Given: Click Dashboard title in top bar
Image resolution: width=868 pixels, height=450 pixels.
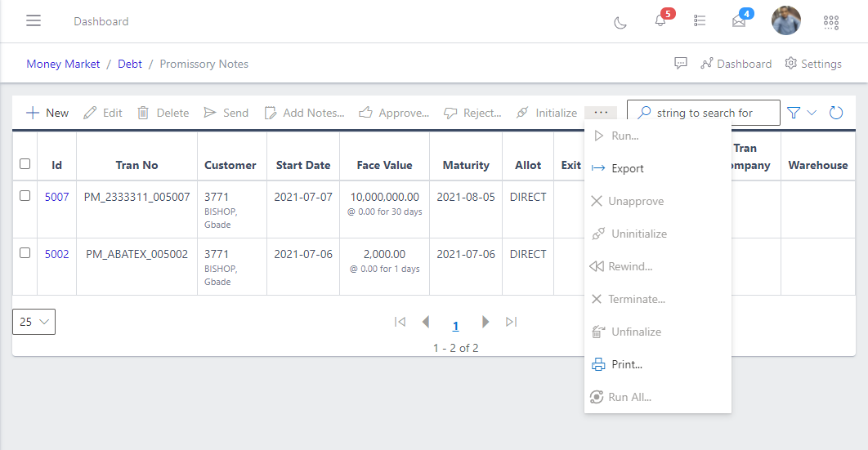Looking at the screenshot, I should click(x=101, y=21).
